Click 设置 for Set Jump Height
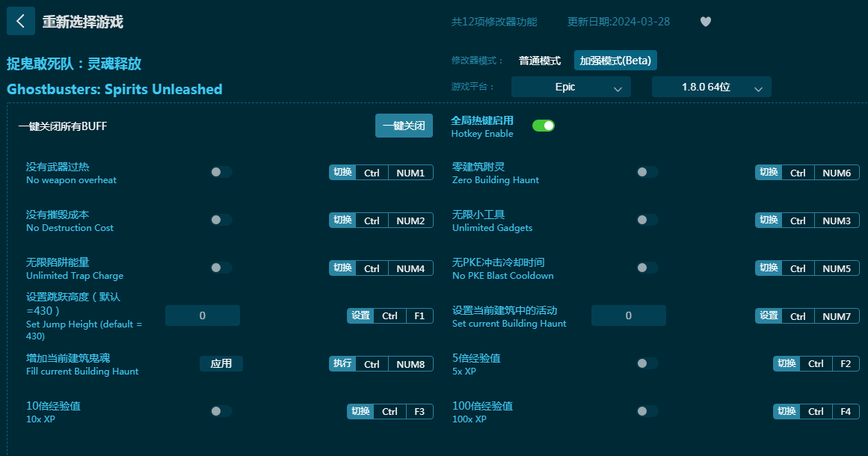 [x=360, y=315]
